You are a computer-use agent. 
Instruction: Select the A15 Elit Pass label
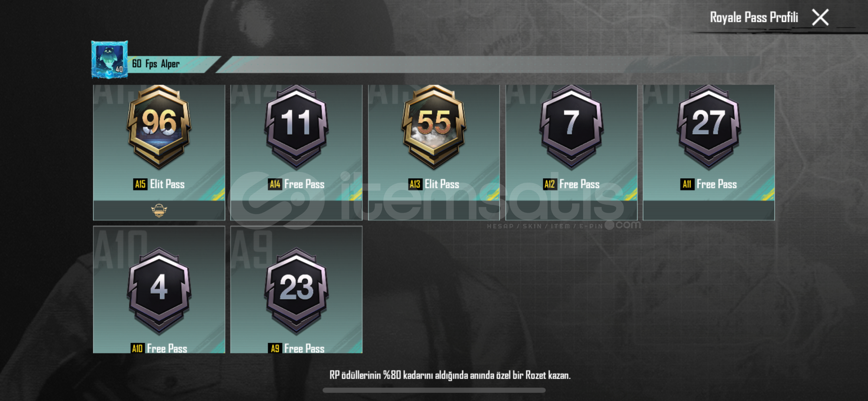[159, 184]
